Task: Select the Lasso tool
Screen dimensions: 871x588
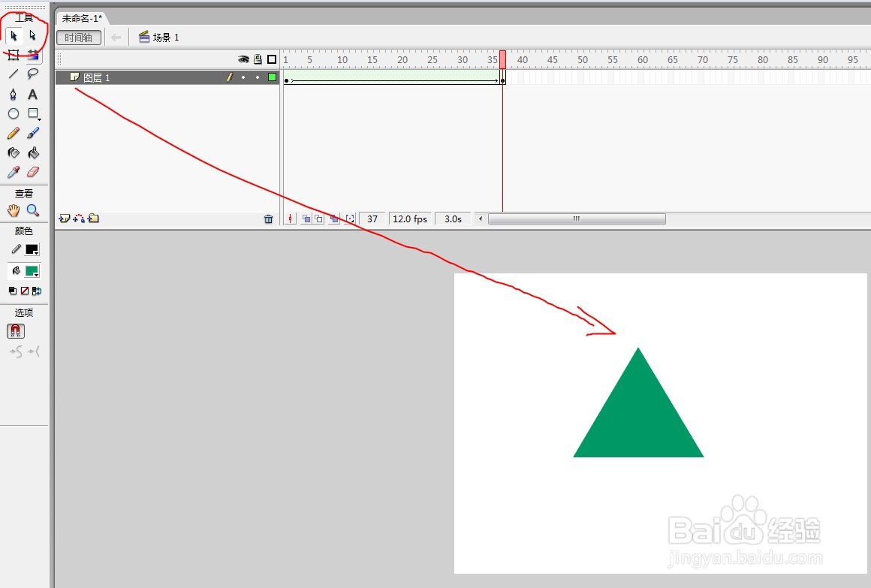Action: [x=33, y=74]
